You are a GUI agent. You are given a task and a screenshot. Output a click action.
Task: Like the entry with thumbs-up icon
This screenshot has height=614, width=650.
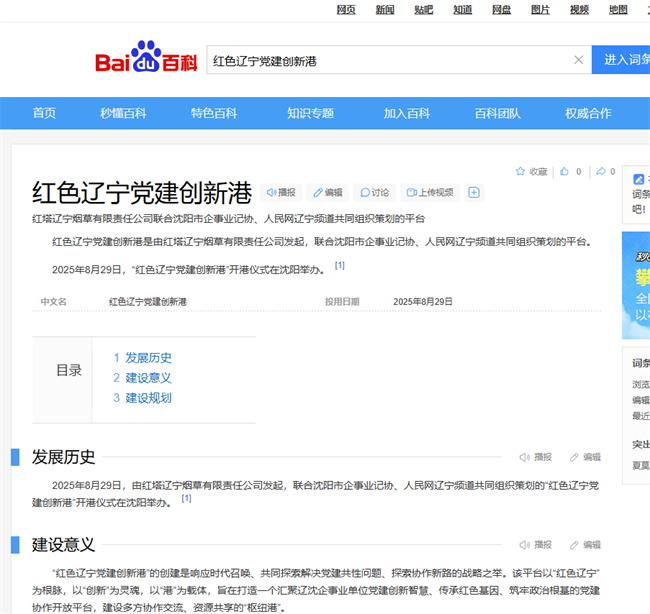pyautogui.click(x=565, y=172)
